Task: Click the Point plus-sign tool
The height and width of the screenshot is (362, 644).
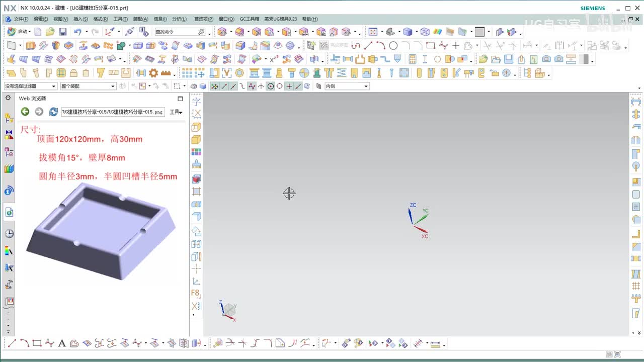Action: [x=456, y=45]
